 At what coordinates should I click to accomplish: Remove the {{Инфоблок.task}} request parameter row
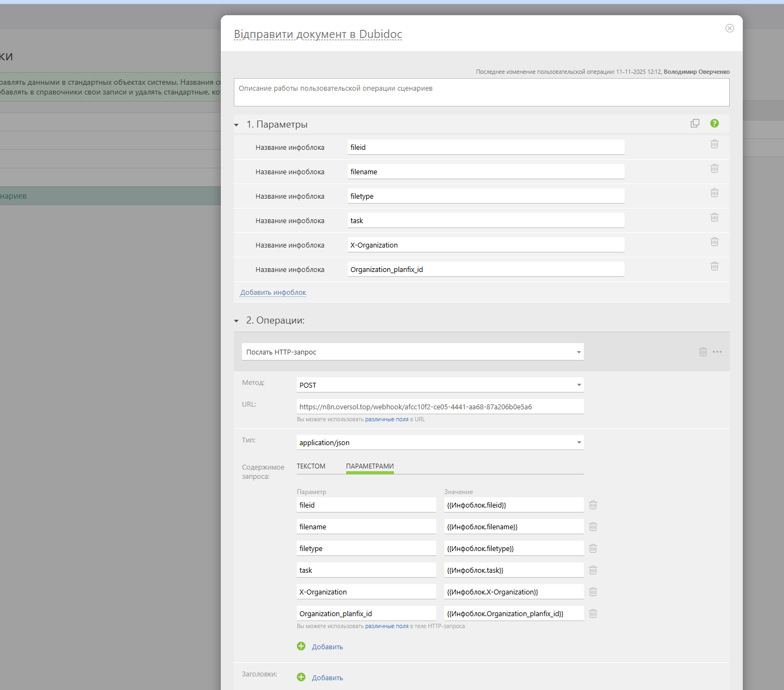tap(593, 570)
